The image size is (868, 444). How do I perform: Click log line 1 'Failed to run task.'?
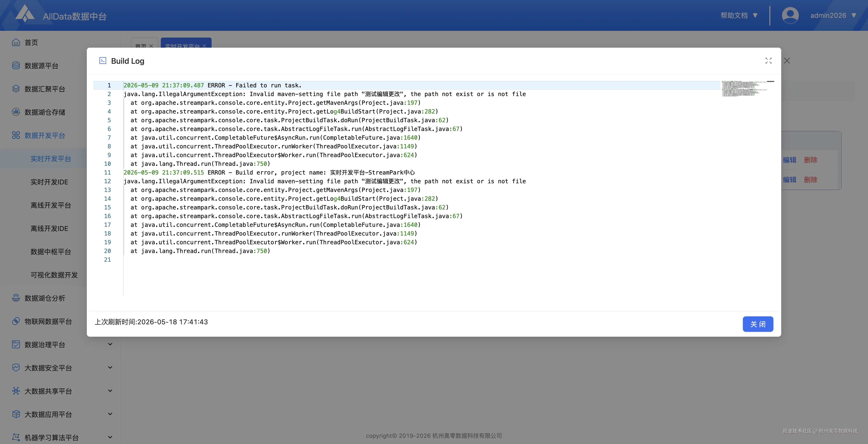(x=213, y=85)
